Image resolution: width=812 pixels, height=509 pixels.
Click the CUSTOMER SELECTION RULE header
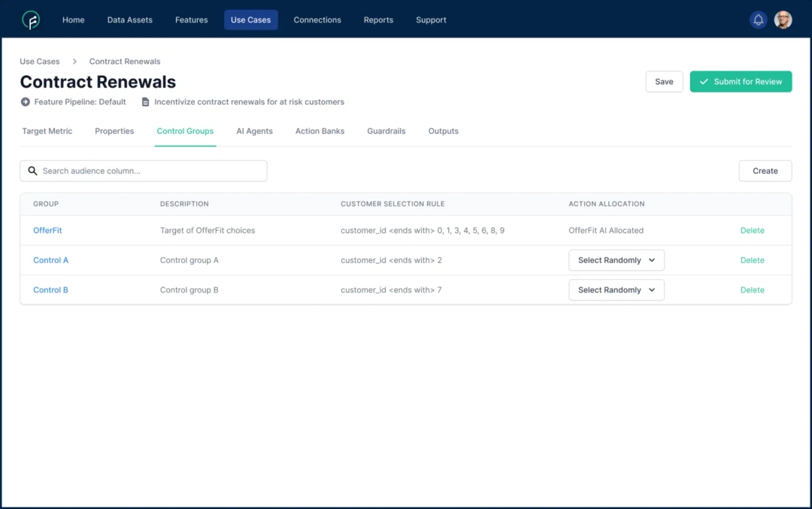coord(392,204)
